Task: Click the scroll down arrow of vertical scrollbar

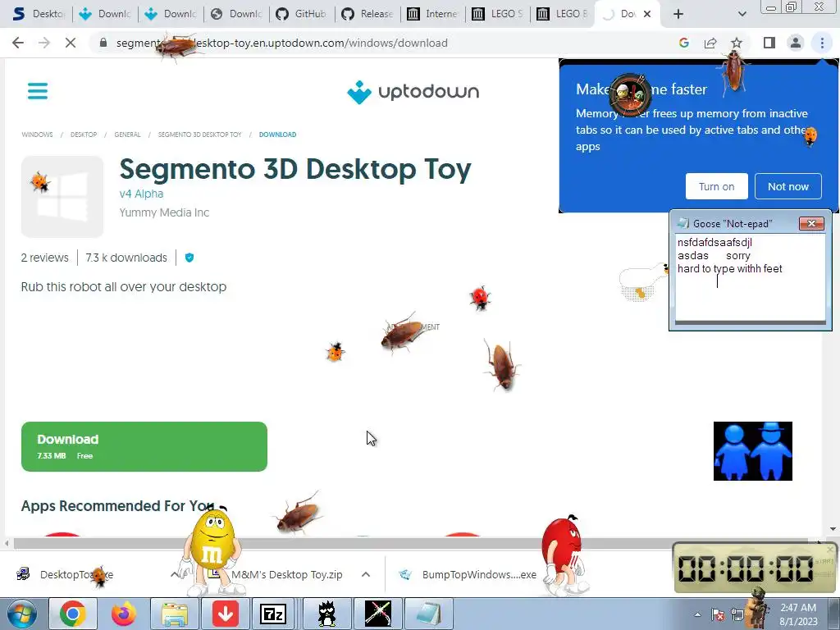Action: click(x=833, y=529)
